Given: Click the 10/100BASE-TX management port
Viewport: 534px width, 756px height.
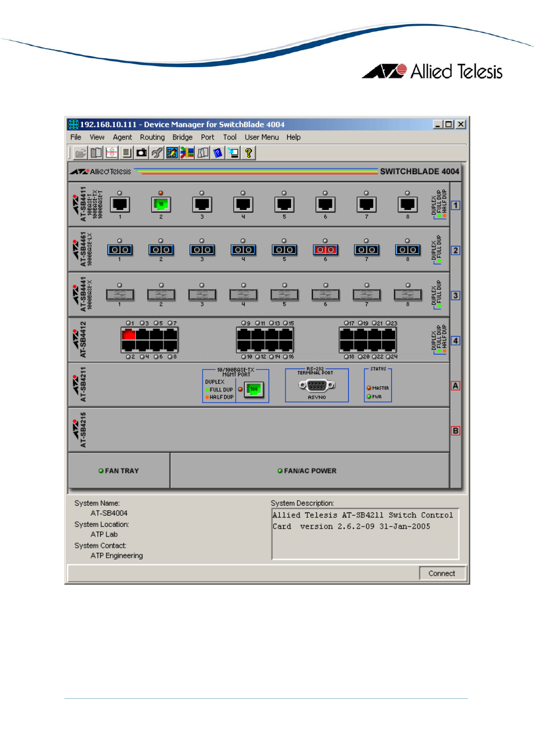Looking at the screenshot, I should tap(254, 389).
